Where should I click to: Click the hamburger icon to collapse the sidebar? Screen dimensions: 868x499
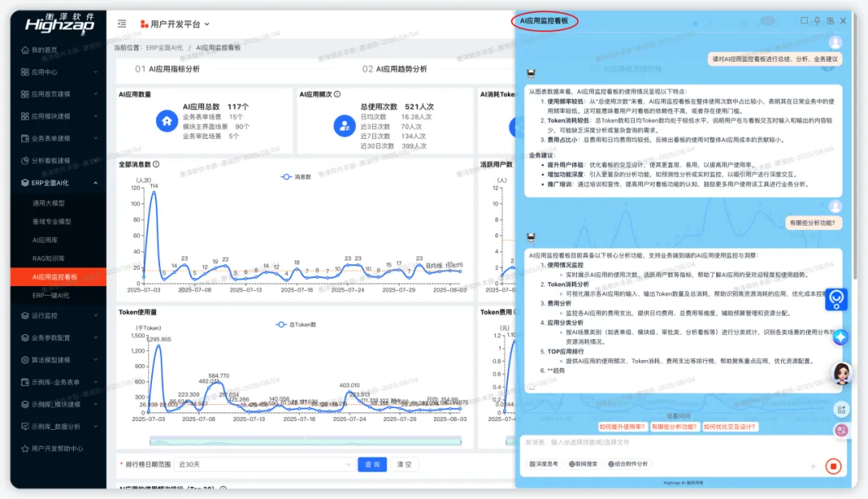[x=121, y=23]
